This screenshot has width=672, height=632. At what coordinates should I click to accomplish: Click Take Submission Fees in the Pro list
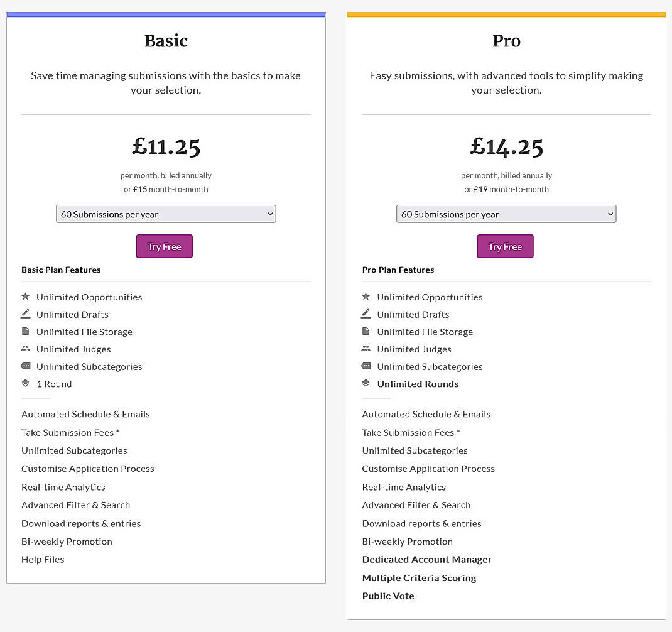click(x=411, y=432)
